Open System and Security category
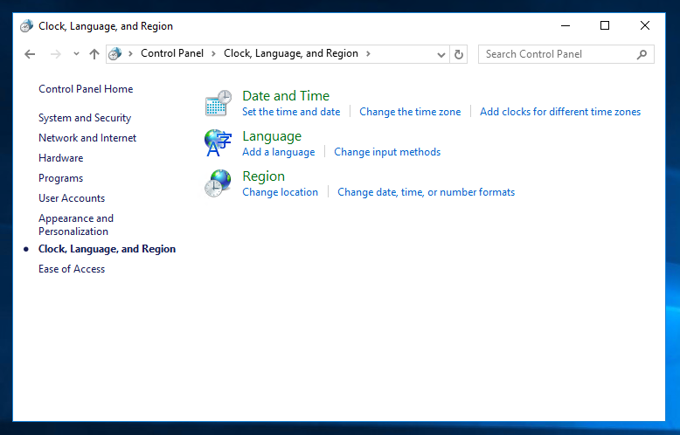 (85, 118)
